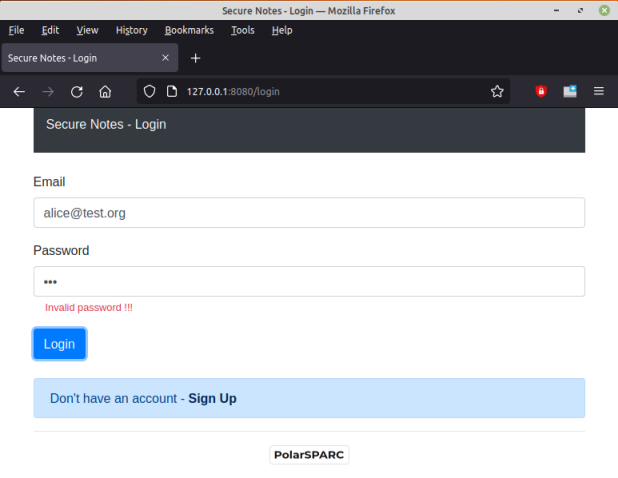Select the Secure Notes - Login tab

click(75, 58)
